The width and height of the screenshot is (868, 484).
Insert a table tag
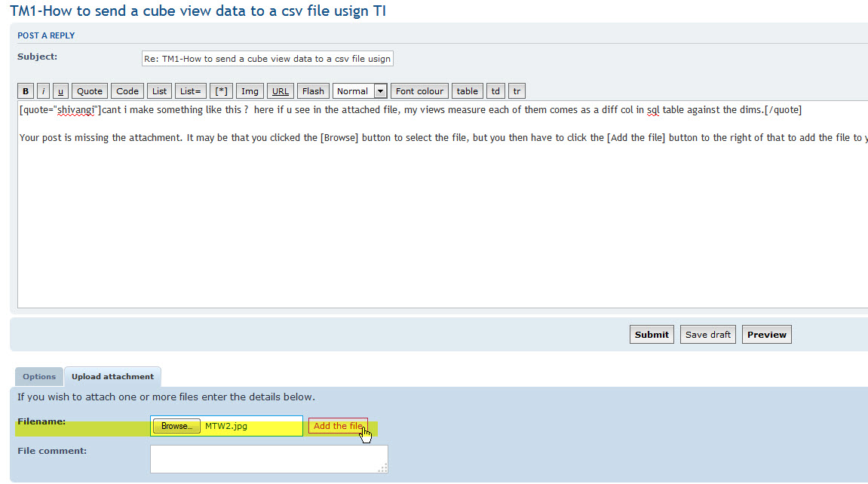click(x=468, y=91)
